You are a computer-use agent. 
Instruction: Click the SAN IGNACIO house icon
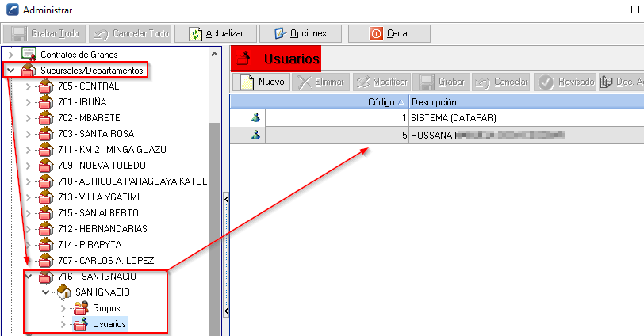pos(63,292)
